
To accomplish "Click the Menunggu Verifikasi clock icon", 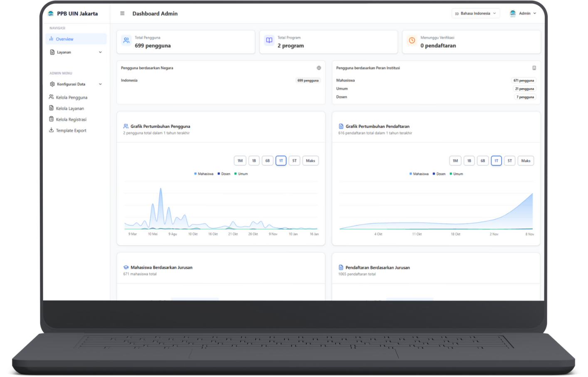I will coord(412,40).
